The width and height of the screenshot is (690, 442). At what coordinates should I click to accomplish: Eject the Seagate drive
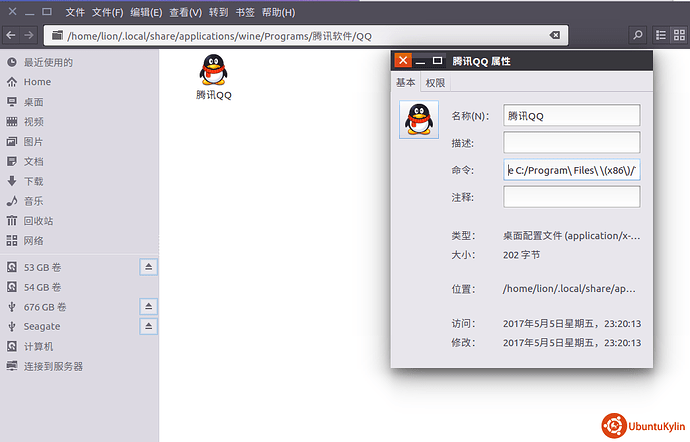click(x=148, y=326)
